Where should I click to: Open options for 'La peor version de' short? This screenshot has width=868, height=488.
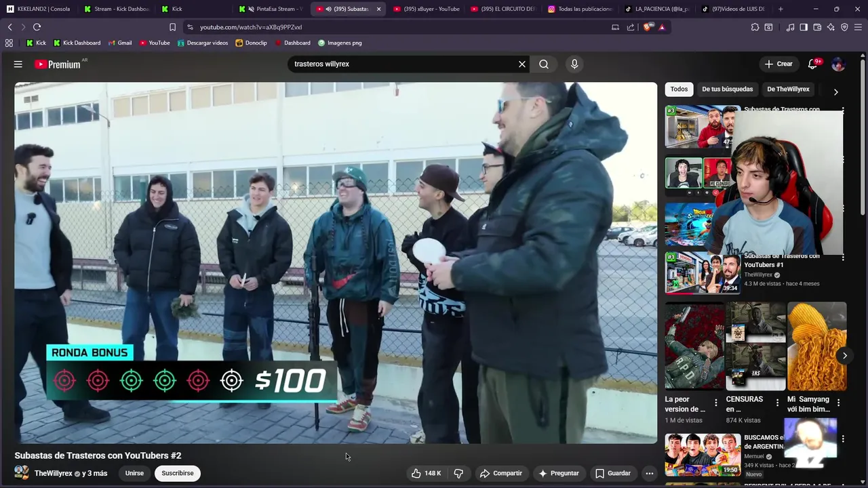715,403
